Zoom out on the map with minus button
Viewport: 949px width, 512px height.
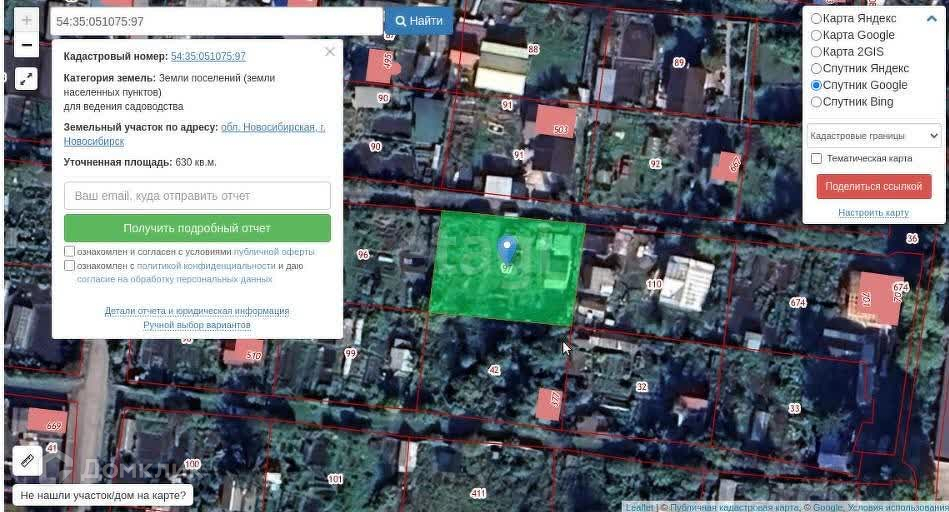26,45
